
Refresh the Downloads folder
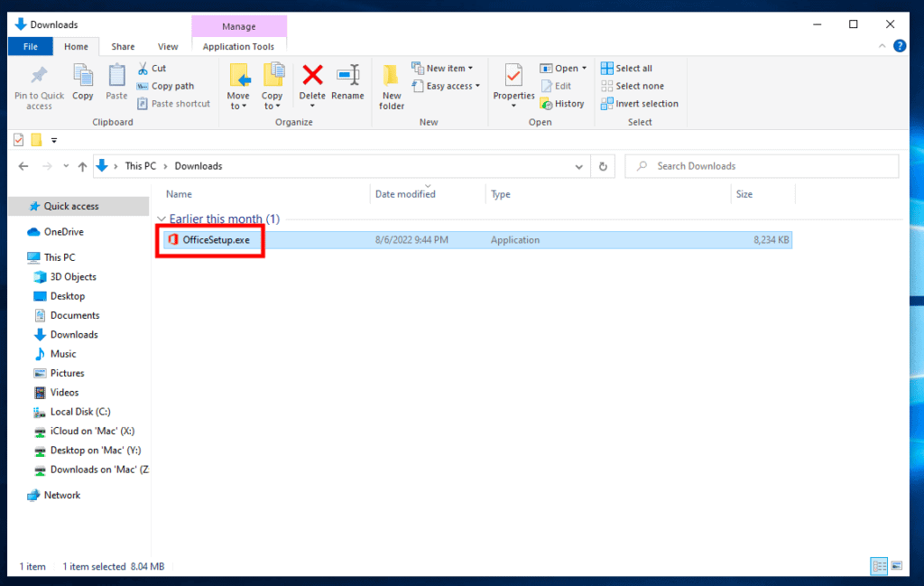[603, 166]
